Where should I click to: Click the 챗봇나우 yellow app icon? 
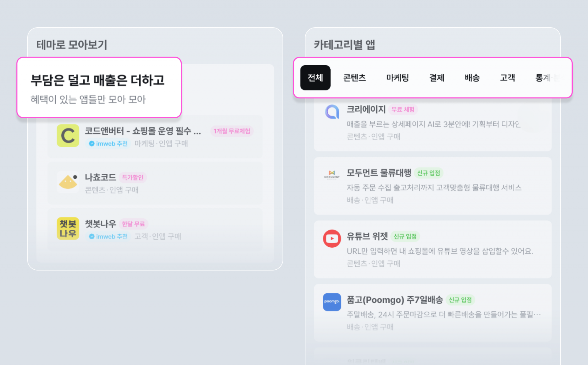pyautogui.click(x=68, y=229)
